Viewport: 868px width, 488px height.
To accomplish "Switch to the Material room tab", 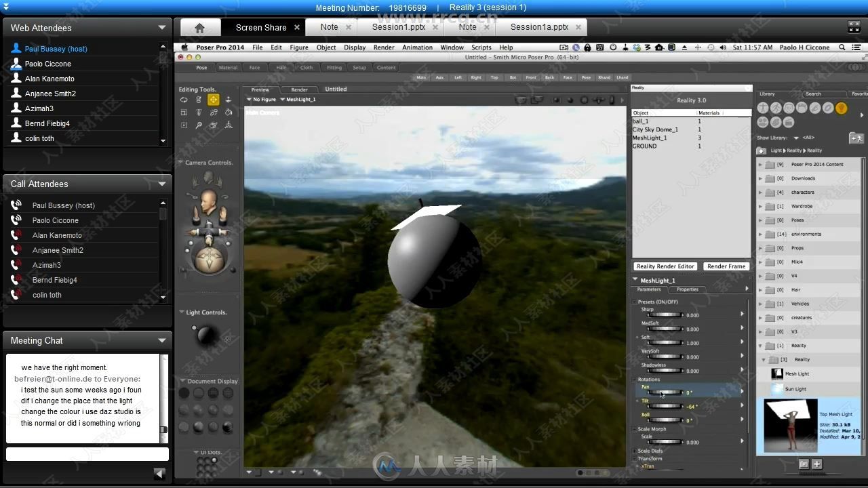I will pyautogui.click(x=229, y=68).
